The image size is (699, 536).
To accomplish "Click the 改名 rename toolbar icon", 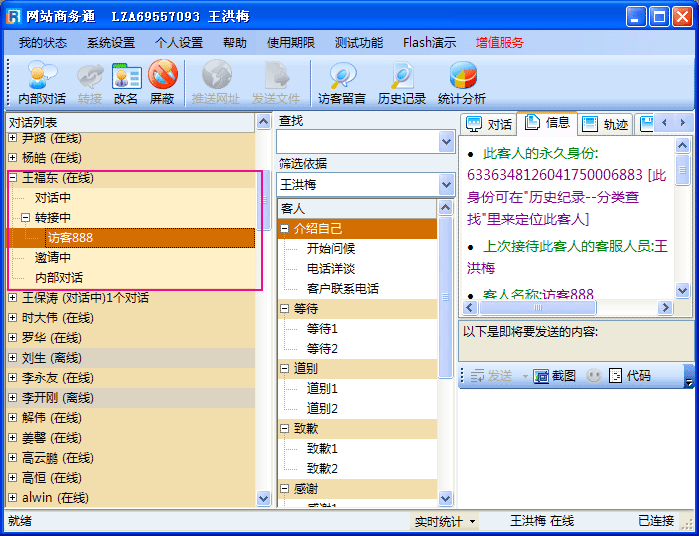I will [126, 83].
